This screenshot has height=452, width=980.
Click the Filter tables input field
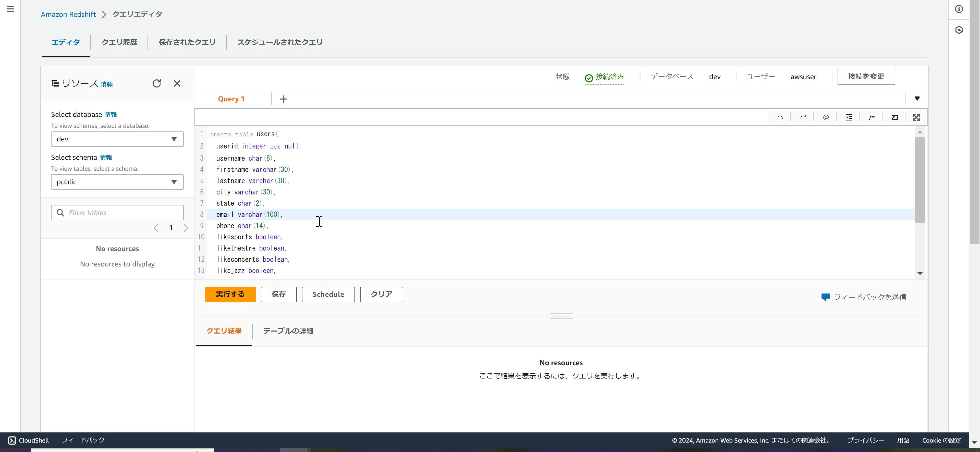point(117,213)
